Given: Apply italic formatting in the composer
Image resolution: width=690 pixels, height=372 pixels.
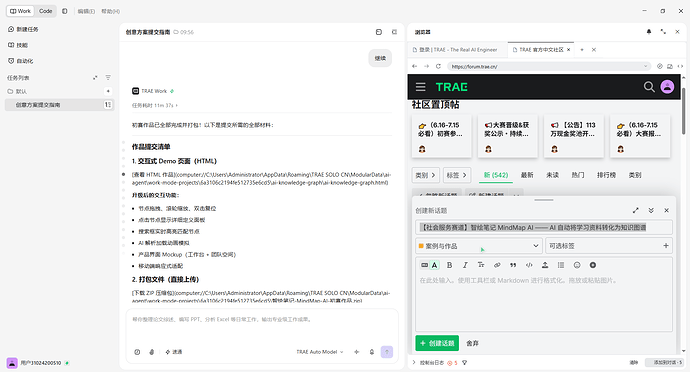Looking at the screenshot, I should point(465,265).
